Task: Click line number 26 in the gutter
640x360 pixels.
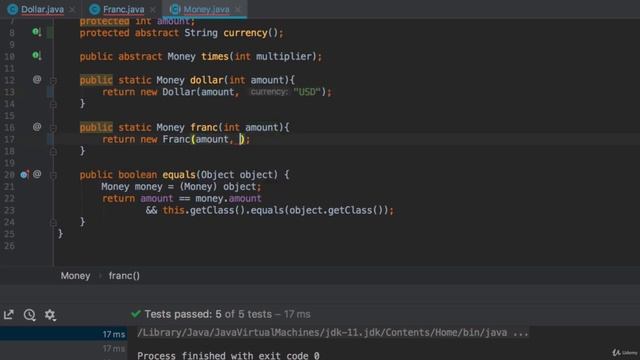Action: coord(9,246)
